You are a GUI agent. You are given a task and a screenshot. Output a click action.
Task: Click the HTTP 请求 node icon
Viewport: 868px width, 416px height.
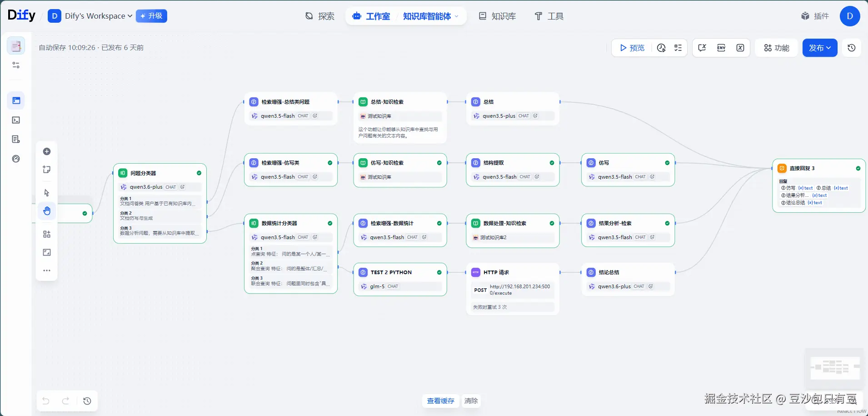click(475, 272)
